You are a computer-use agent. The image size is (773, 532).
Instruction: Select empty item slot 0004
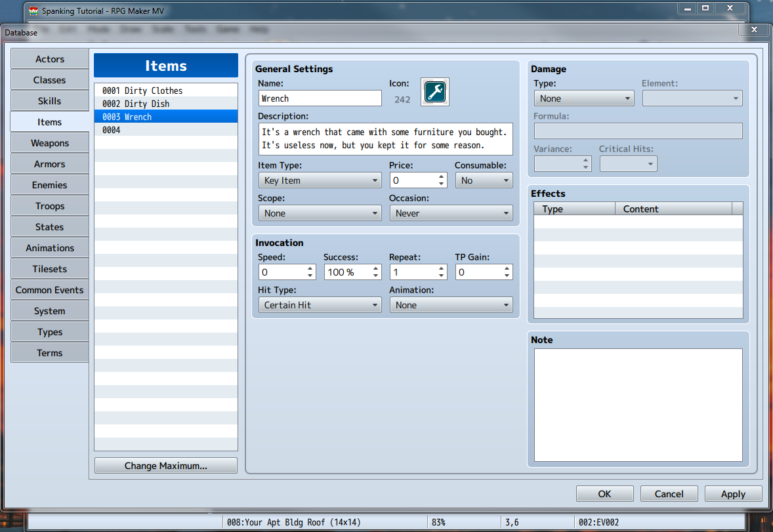pyautogui.click(x=165, y=130)
